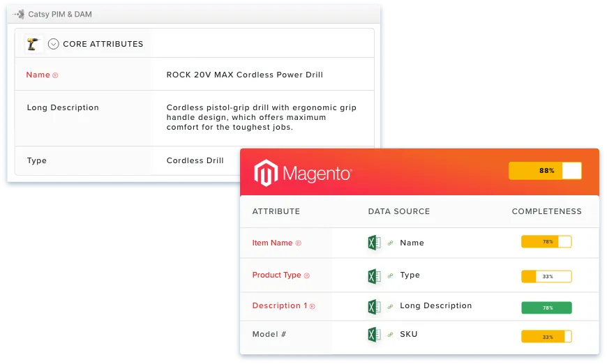
Task: Click the Type data source text in Magento
Action: pos(410,275)
